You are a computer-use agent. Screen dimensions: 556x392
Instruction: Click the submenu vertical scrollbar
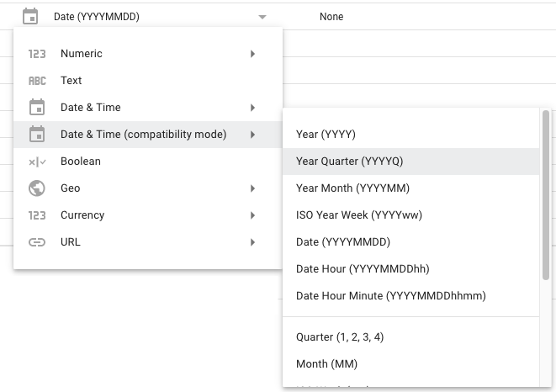pos(546,193)
